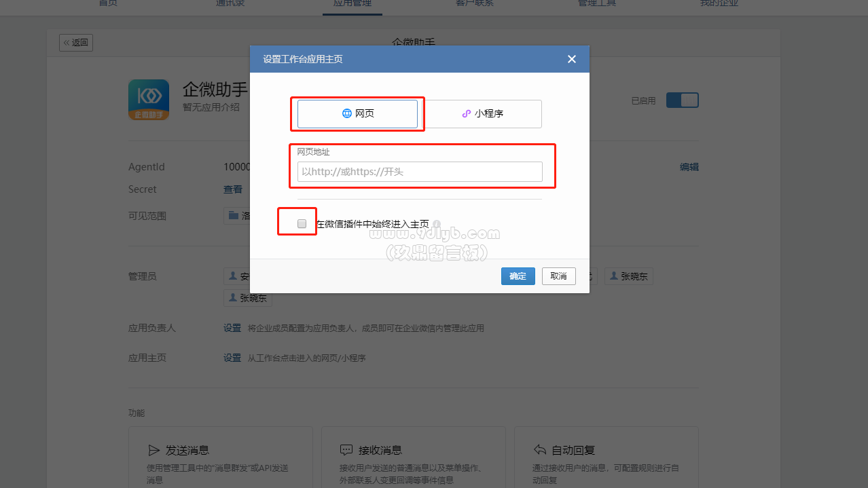This screenshot has height=488, width=868.
Task: Click 查看 to view the Secret
Action: tap(233, 189)
